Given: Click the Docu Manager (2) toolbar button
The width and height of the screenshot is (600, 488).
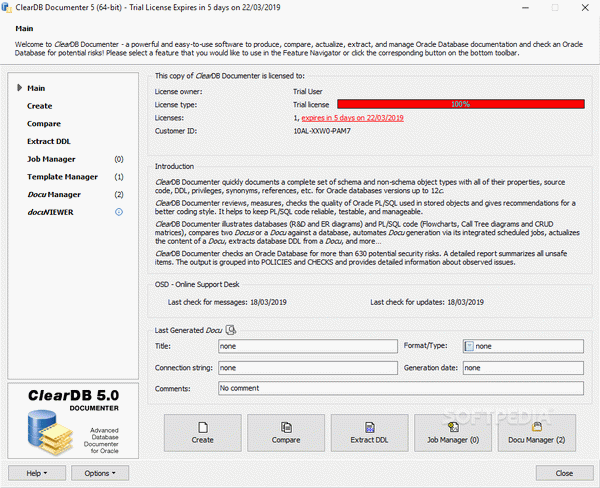Looking at the screenshot, I should [536, 433].
